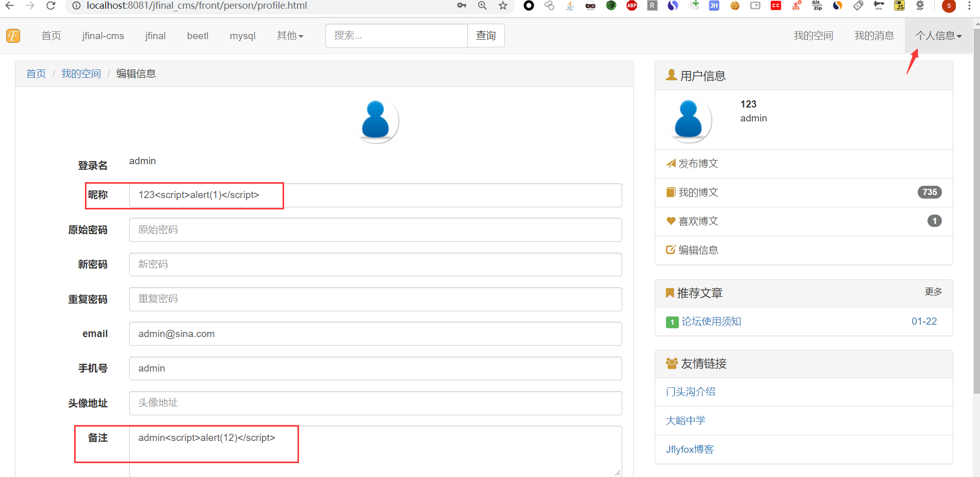Go to 首页 in navbar
Screen dimensions: 980x477
tap(51, 36)
